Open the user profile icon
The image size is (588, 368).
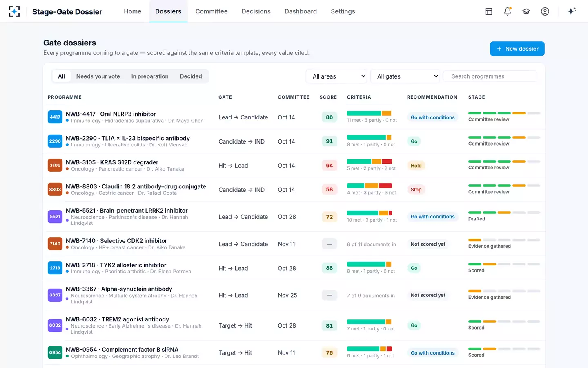coord(545,11)
